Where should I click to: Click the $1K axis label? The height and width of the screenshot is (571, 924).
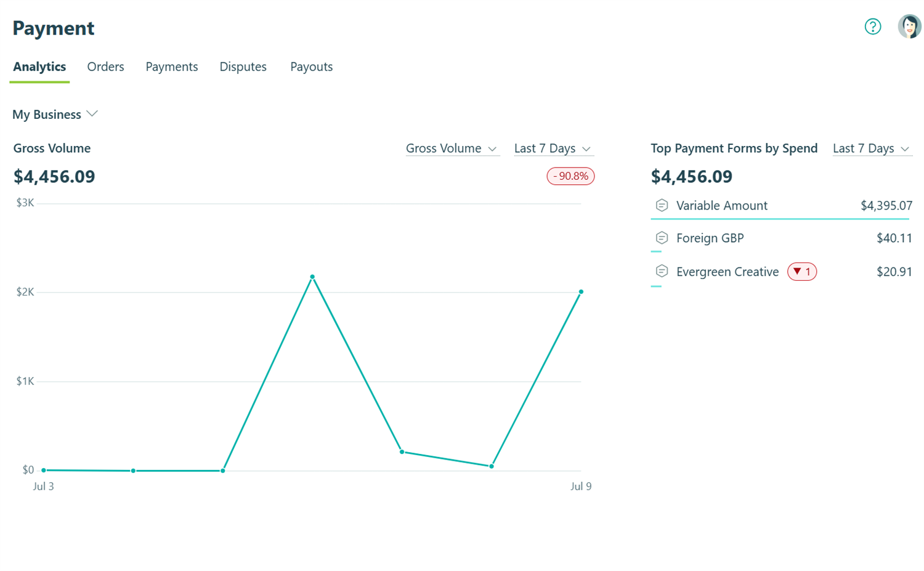click(25, 381)
